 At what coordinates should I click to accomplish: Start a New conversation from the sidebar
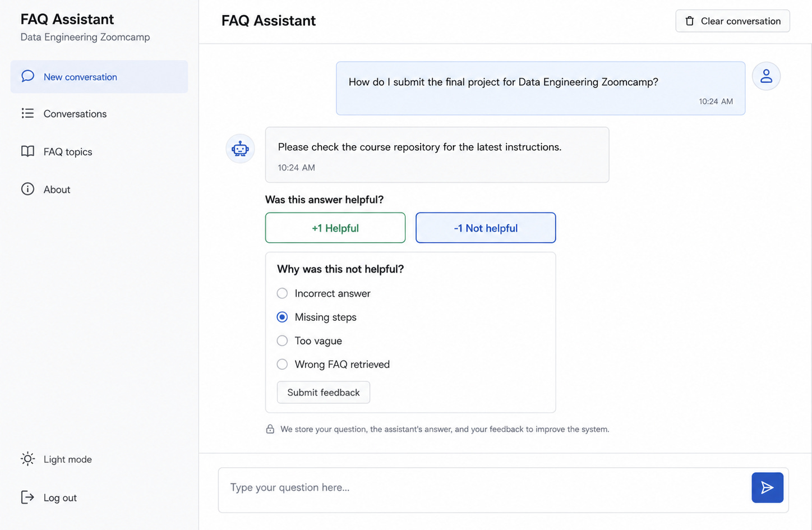tap(99, 77)
